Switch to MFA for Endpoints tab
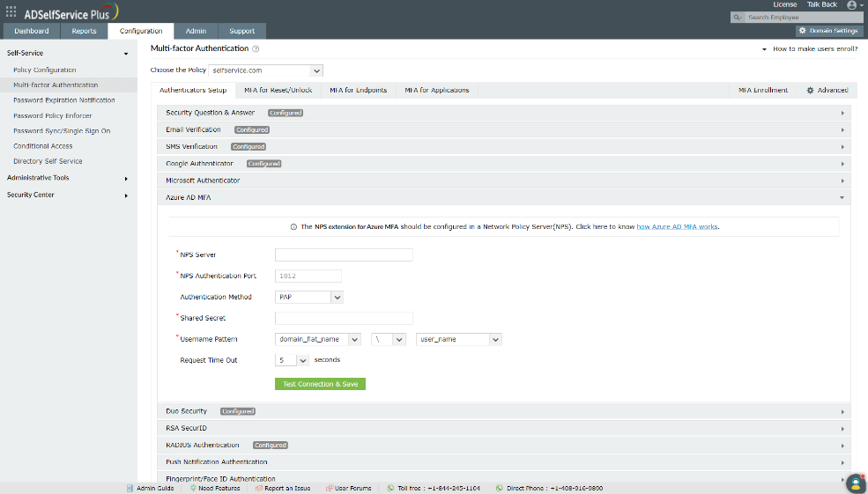Viewport: 868px width, 494px height. pyautogui.click(x=359, y=90)
